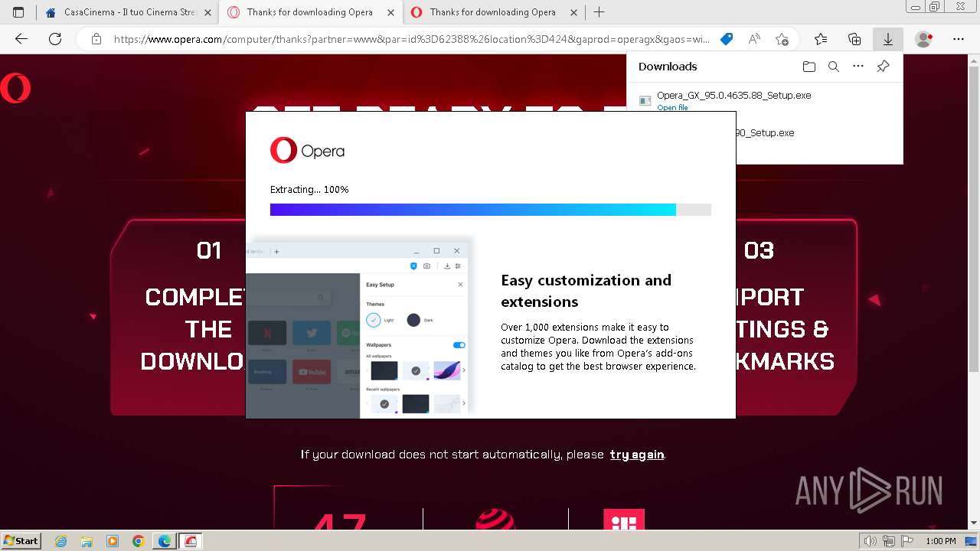Toggle the Downloads toolbar button
The image size is (980, 551).
click(x=888, y=39)
